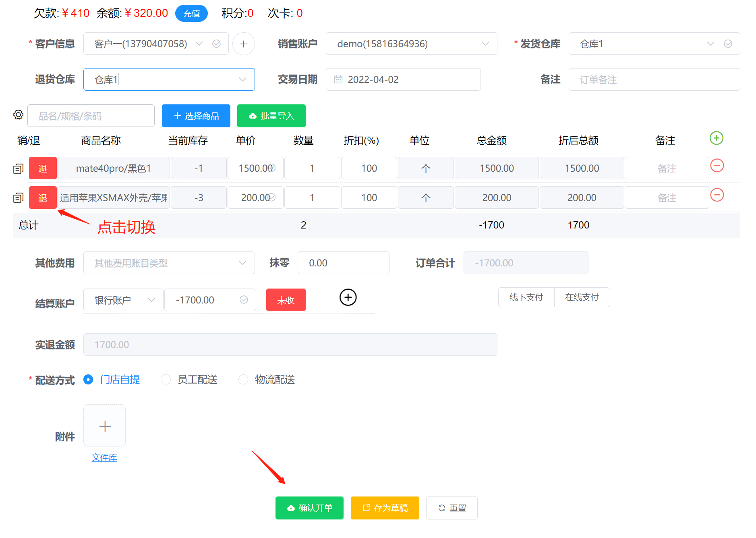Select 员工配送 delivery option
Image resolution: width=756 pixels, height=538 pixels.
[189, 380]
